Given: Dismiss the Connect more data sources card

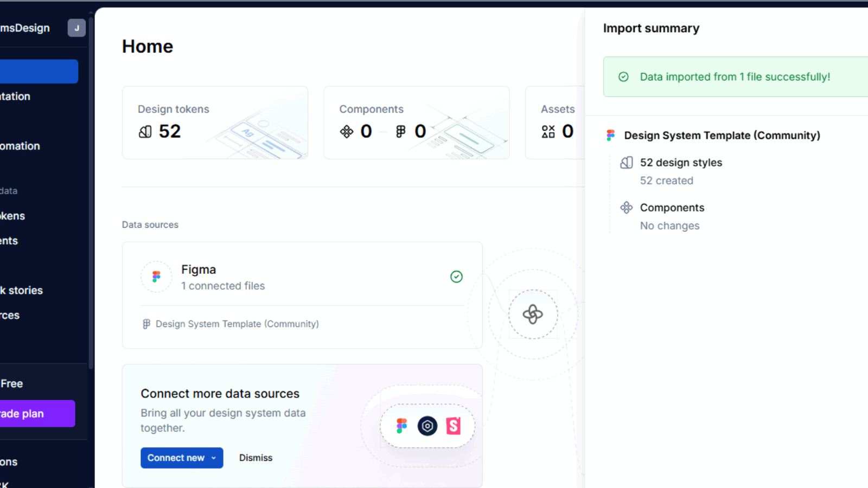Looking at the screenshot, I should [x=256, y=458].
